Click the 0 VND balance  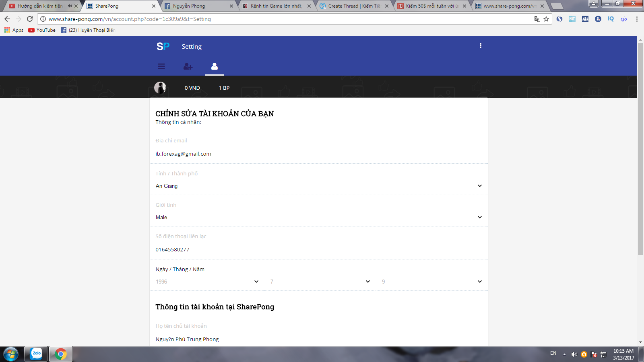(x=192, y=88)
